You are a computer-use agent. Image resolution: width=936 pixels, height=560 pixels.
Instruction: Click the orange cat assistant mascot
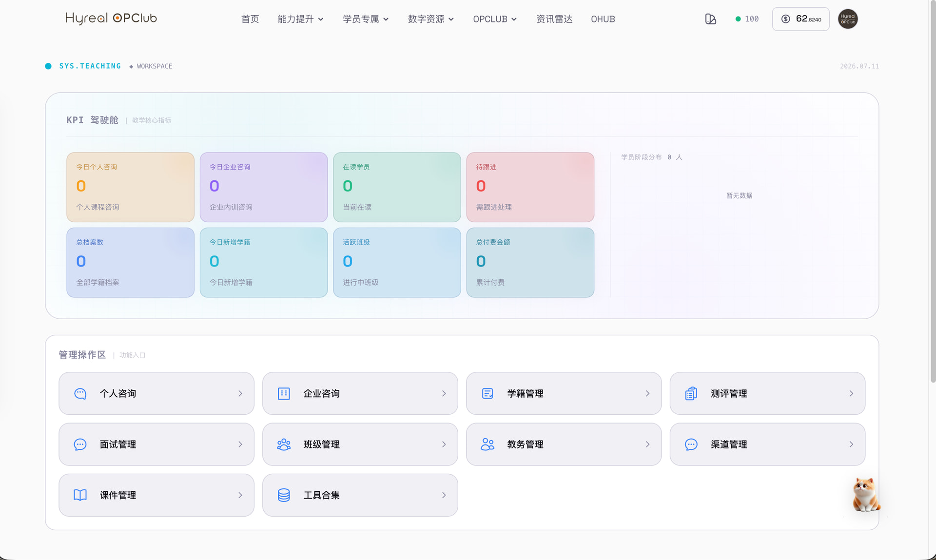click(866, 495)
